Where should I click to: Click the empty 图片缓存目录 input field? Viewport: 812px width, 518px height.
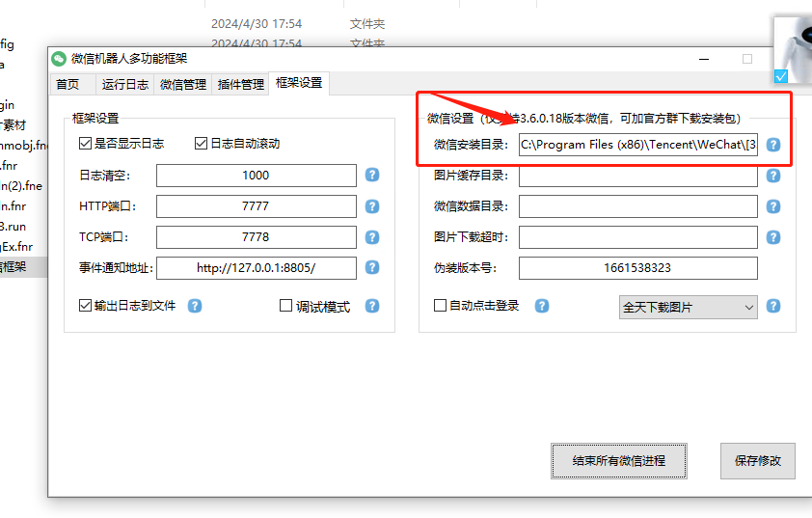click(x=638, y=176)
